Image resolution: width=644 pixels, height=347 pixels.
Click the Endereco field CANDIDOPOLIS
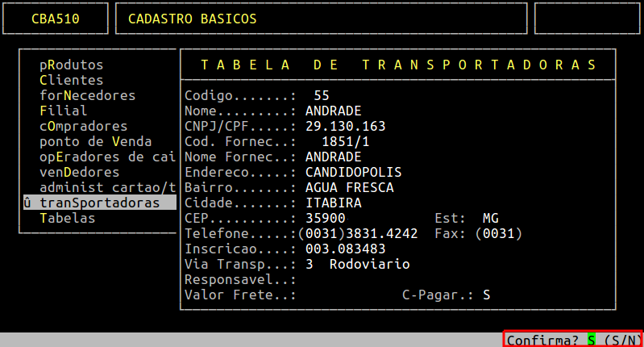[353, 172]
